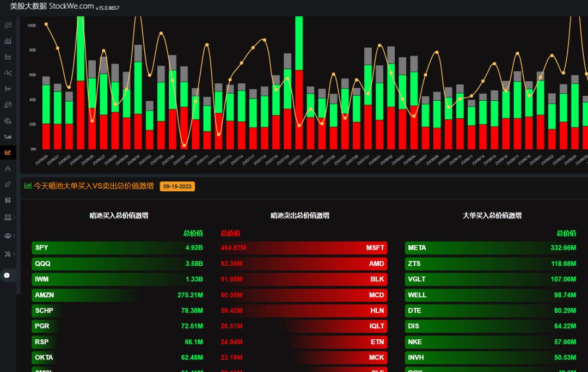This screenshot has height=372, width=588.
Task: Click the AMD ticker in the sell list
Action: pos(377,264)
